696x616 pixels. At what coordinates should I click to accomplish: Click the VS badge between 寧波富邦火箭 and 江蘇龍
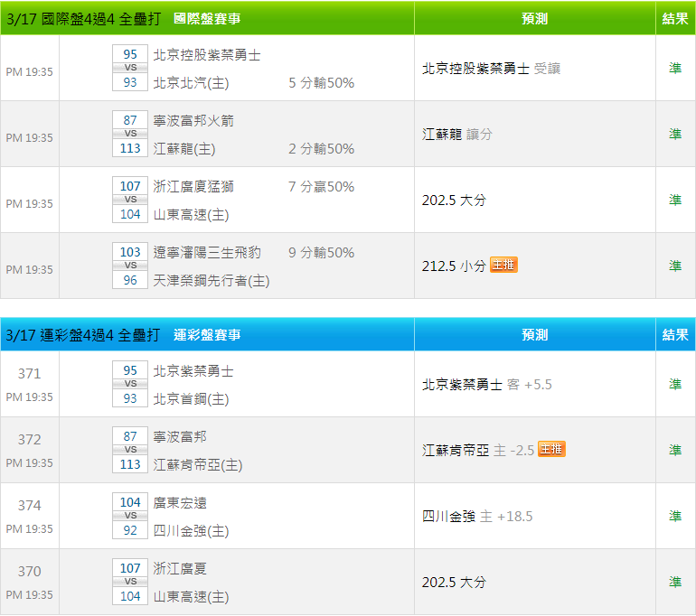(x=130, y=134)
